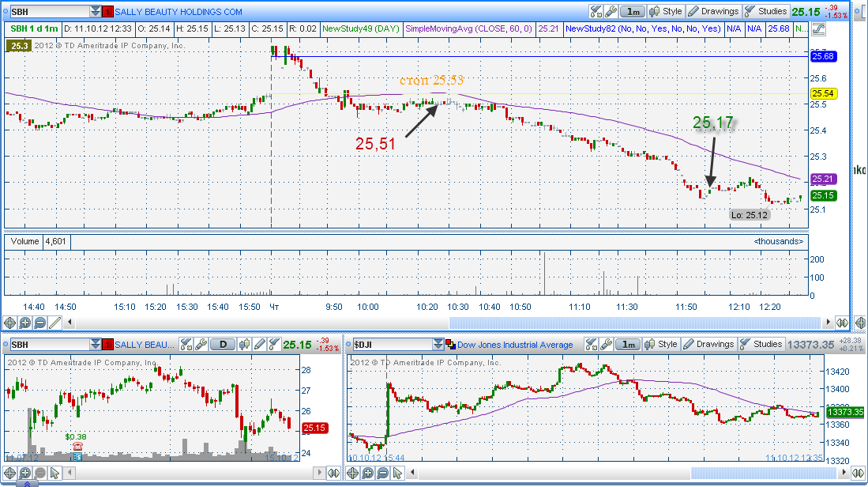Expand the collapsed panel double-chevron at bottom left
The image size is (868, 487).
click(x=27, y=484)
